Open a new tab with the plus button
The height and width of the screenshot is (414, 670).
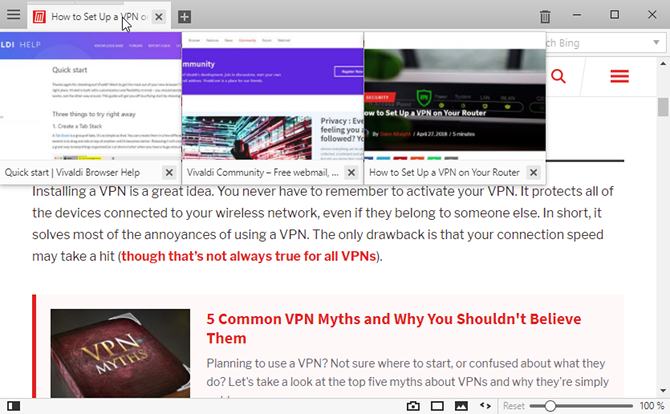point(184,17)
